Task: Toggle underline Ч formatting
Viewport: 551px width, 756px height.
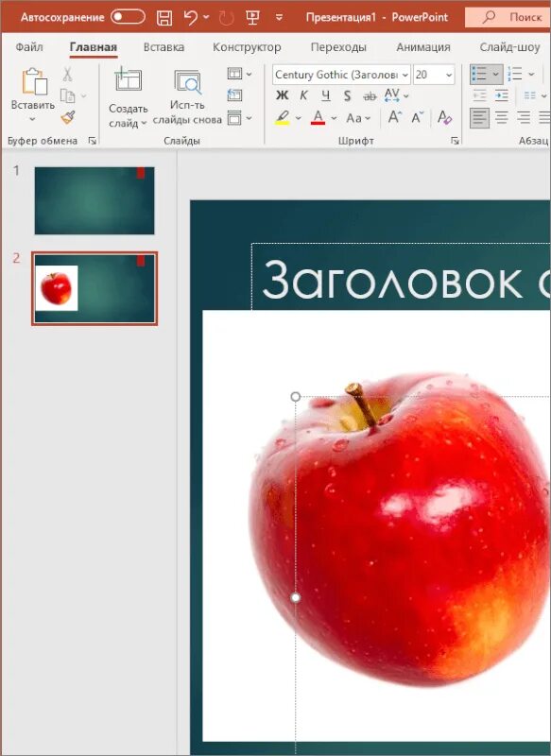Action: pos(326,95)
